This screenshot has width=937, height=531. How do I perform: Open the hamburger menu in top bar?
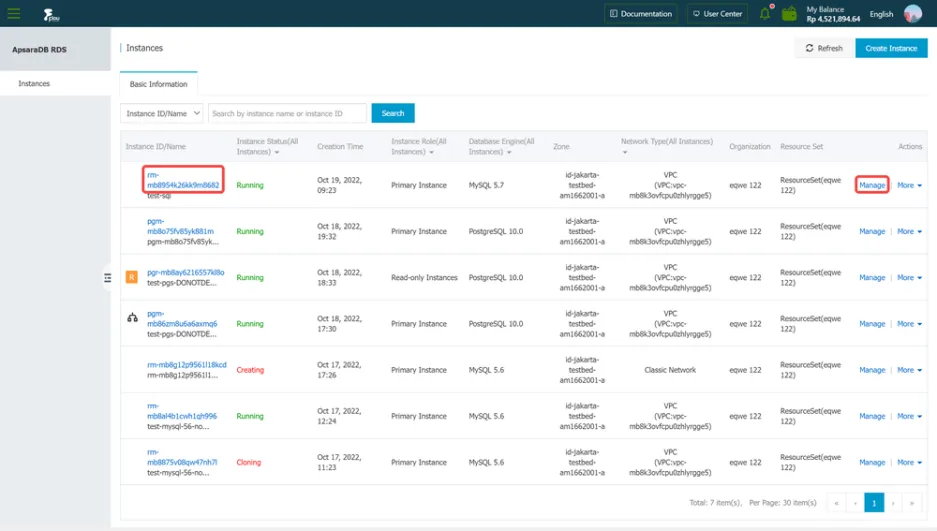coord(14,13)
